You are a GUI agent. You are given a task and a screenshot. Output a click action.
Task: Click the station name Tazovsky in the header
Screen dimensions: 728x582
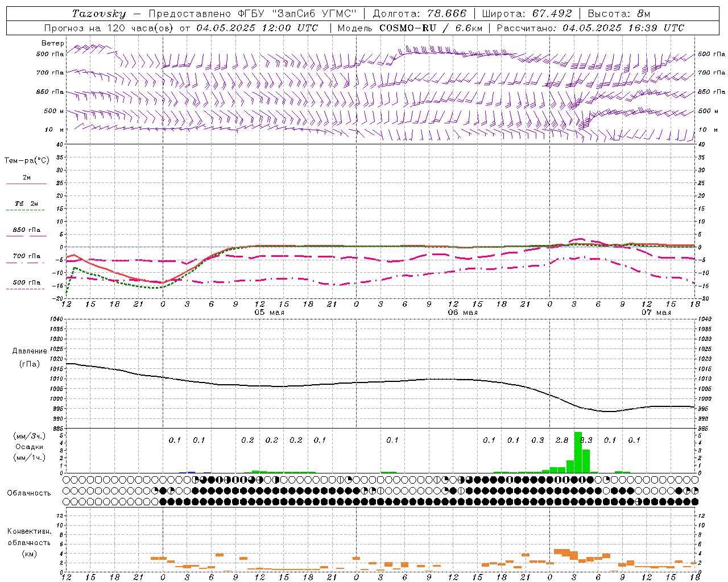coord(99,14)
